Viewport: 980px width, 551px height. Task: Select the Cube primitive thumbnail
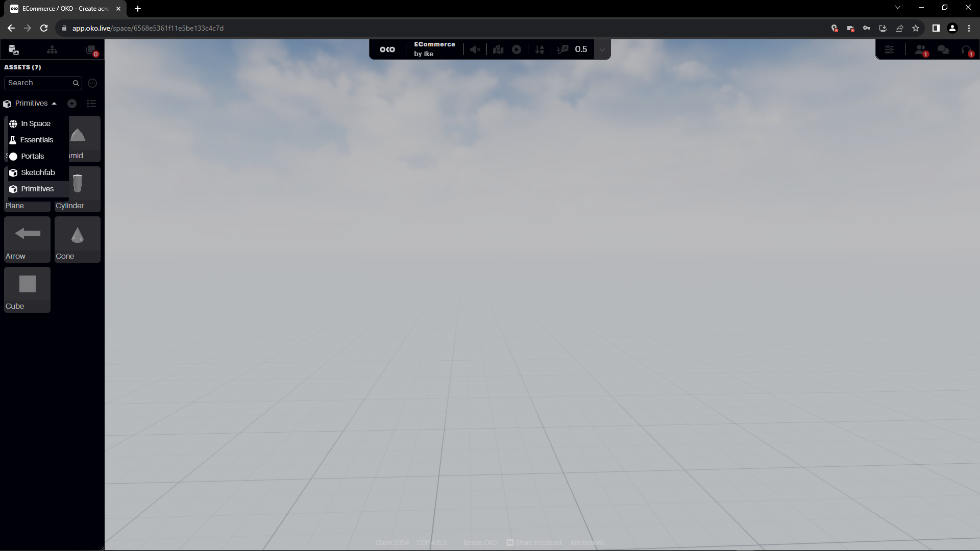pyautogui.click(x=27, y=285)
